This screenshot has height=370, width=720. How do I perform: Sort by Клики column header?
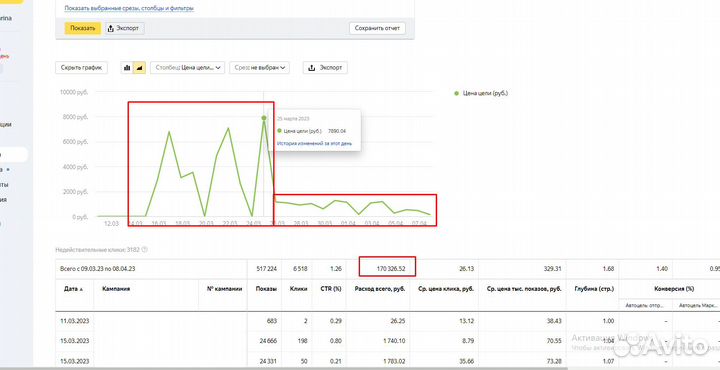(298, 289)
